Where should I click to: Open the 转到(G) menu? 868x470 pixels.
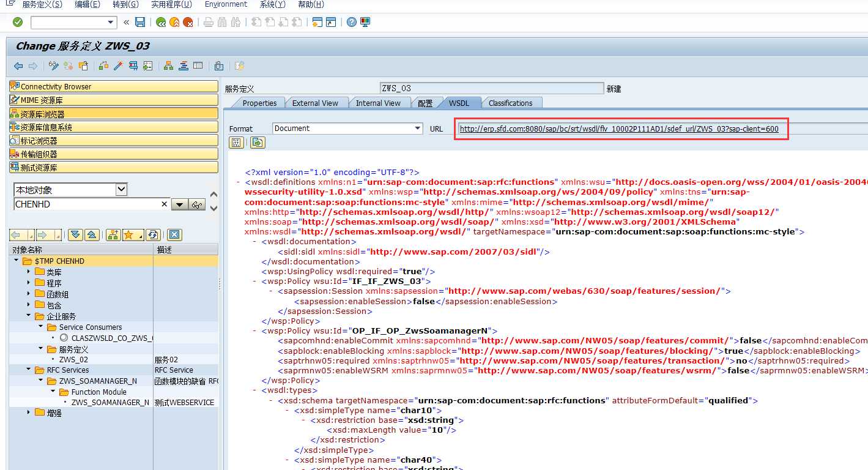(x=125, y=4)
